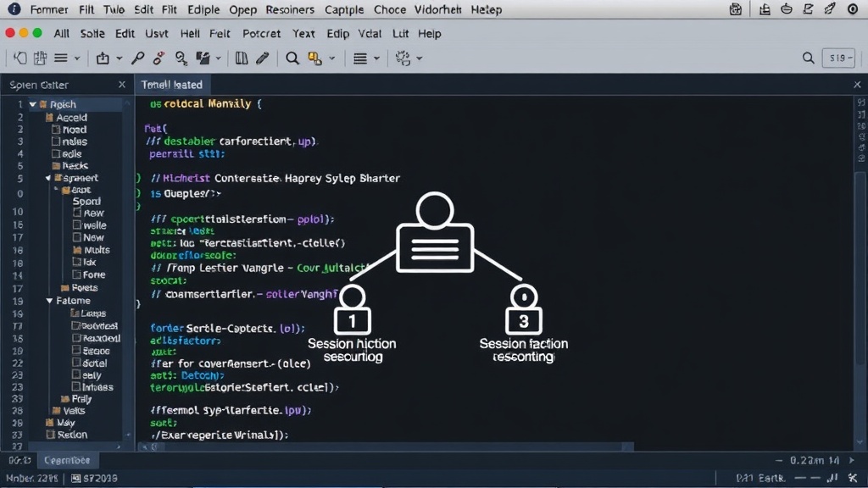Toggle checkbox next to 'eally' tree item
This screenshot has height=488, width=868.
point(76,374)
